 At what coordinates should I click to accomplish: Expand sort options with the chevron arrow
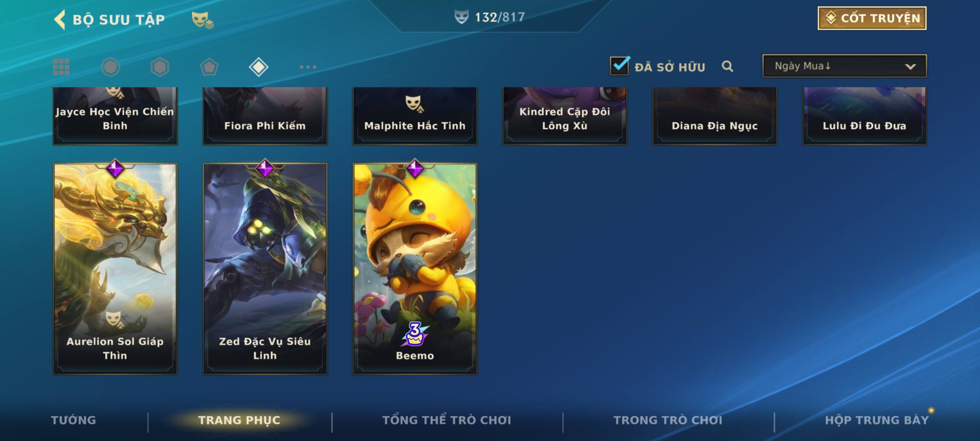tap(910, 67)
